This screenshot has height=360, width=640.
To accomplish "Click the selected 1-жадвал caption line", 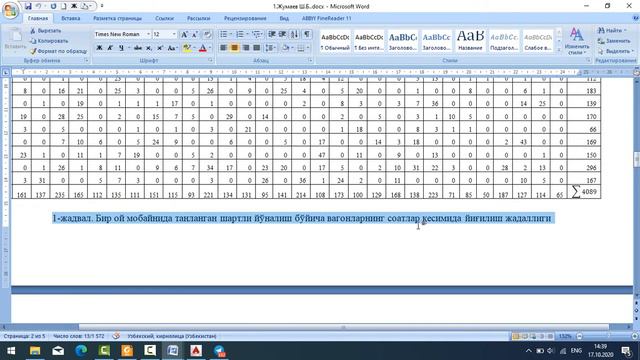I will pos(302,218).
